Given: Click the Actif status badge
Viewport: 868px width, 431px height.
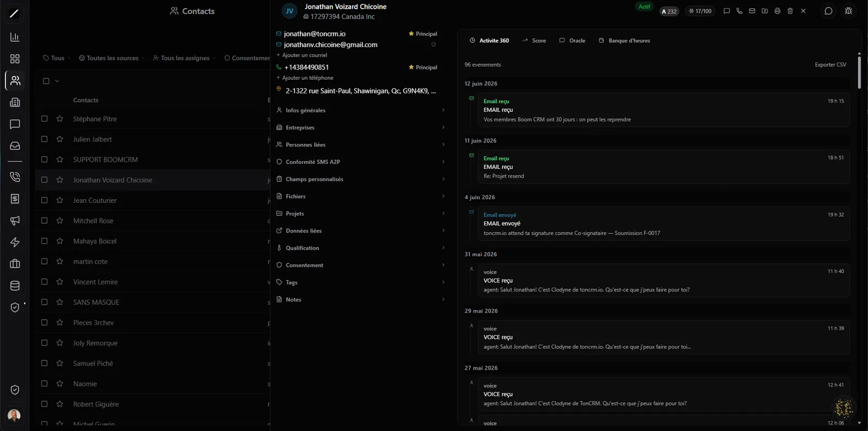Looking at the screenshot, I should [x=644, y=7].
